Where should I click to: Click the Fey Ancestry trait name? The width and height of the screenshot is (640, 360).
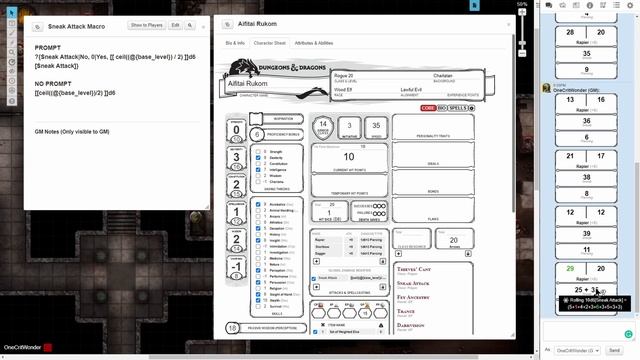pyautogui.click(x=413, y=298)
